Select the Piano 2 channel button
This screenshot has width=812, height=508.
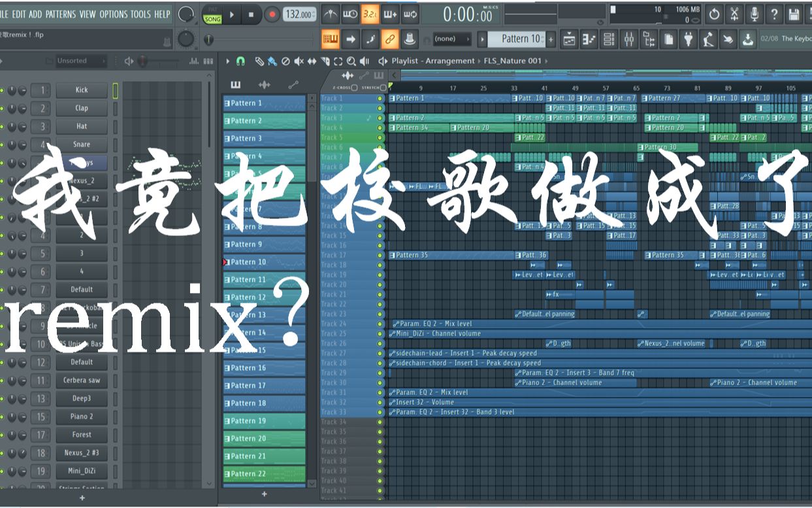pyautogui.click(x=82, y=416)
